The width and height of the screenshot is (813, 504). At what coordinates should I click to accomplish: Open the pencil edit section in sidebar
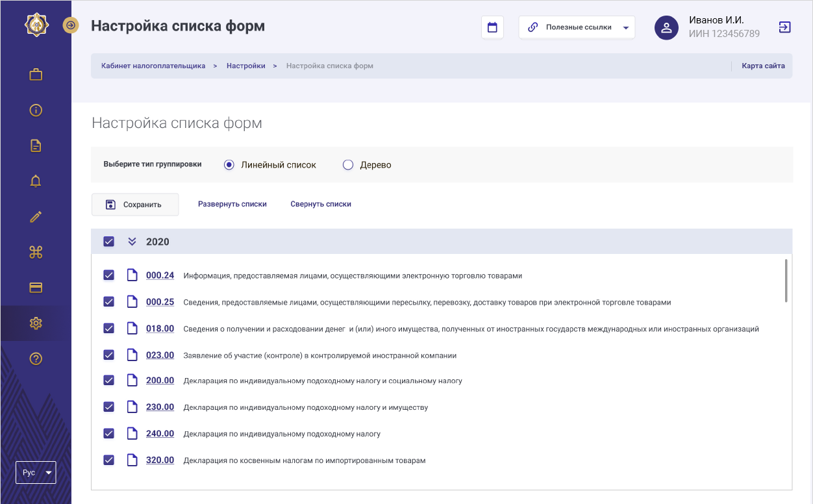point(36,217)
